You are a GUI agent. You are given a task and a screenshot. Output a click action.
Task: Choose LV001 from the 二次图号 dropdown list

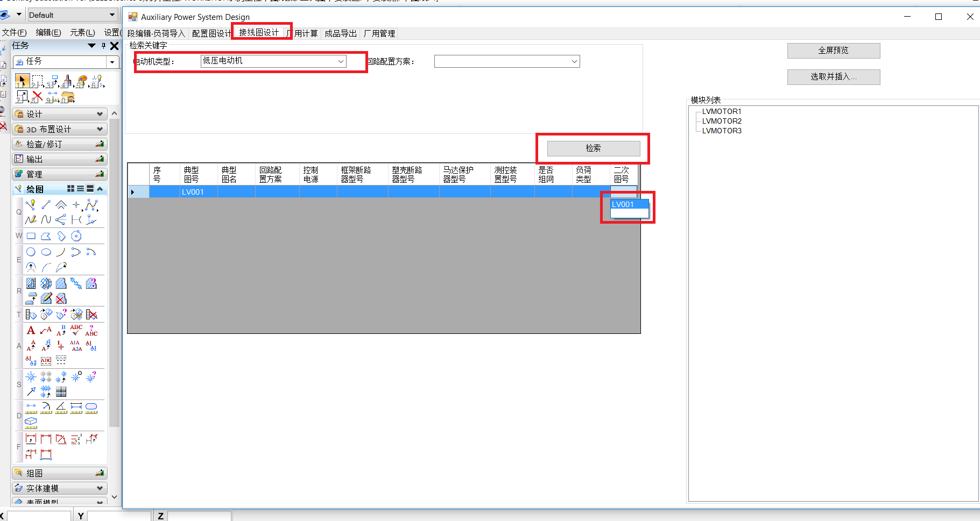[629, 204]
